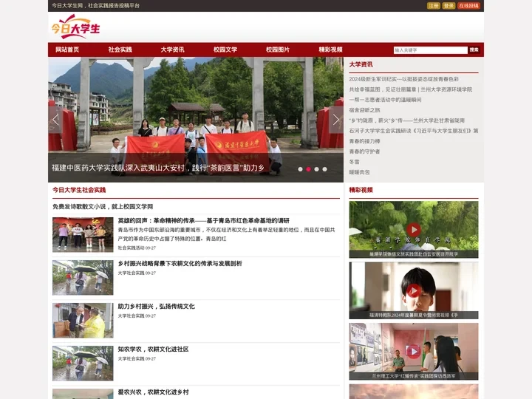This screenshot has height=399, width=532.
Task: Play the 兰州理工大学 exhibition hall video
Action: point(414,351)
